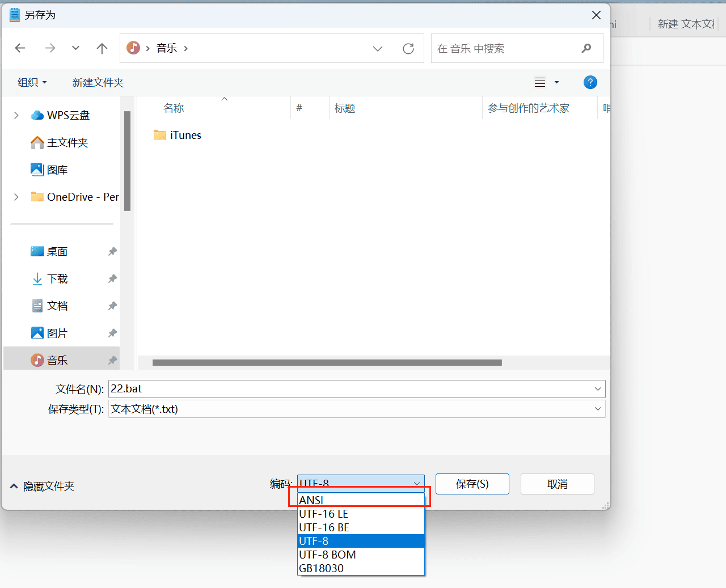Sort by 名称 column header
This screenshot has width=726, height=588.
click(x=174, y=108)
